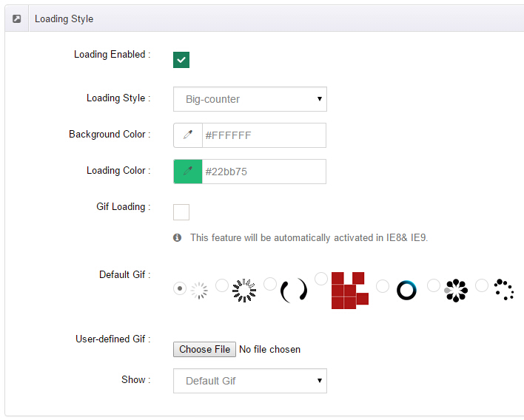The image size is (524, 420).
Task: Click the #22bb75 loading color text field
Action: 264,172
